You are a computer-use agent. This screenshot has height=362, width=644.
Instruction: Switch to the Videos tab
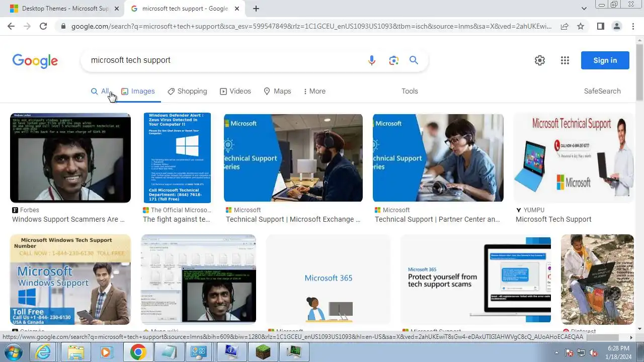click(235, 91)
